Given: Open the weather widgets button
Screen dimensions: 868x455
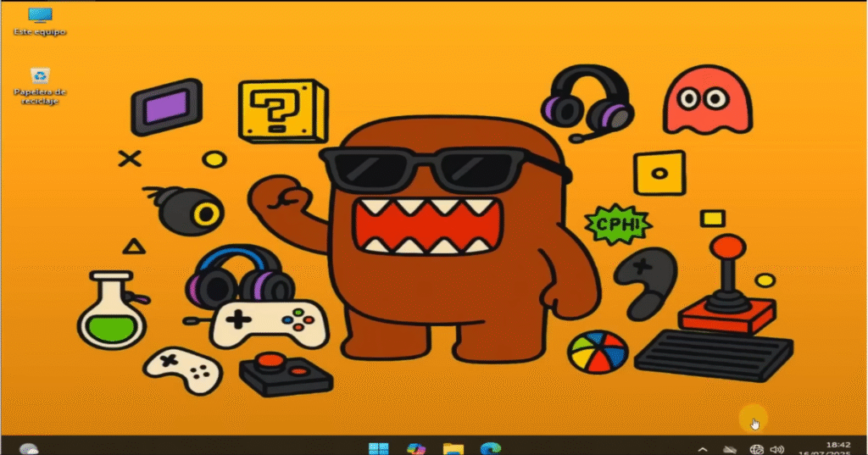Looking at the screenshot, I should click(28, 448).
